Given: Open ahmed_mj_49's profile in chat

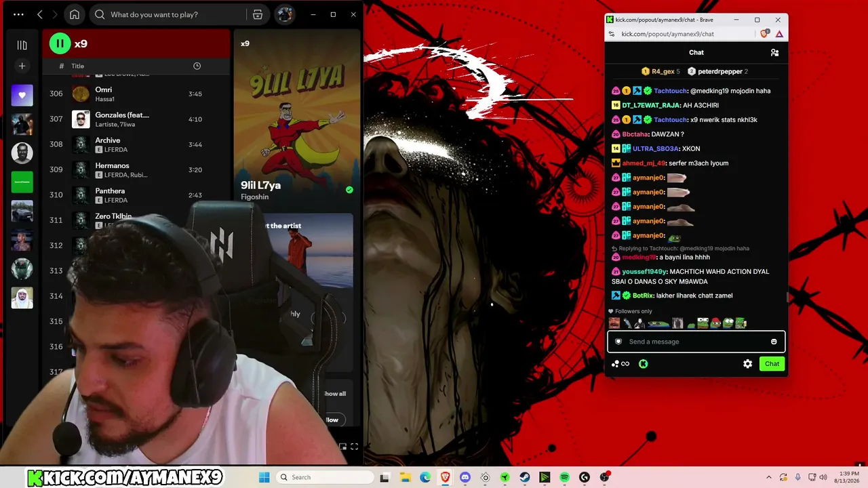Looking at the screenshot, I should [x=644, y=163].
